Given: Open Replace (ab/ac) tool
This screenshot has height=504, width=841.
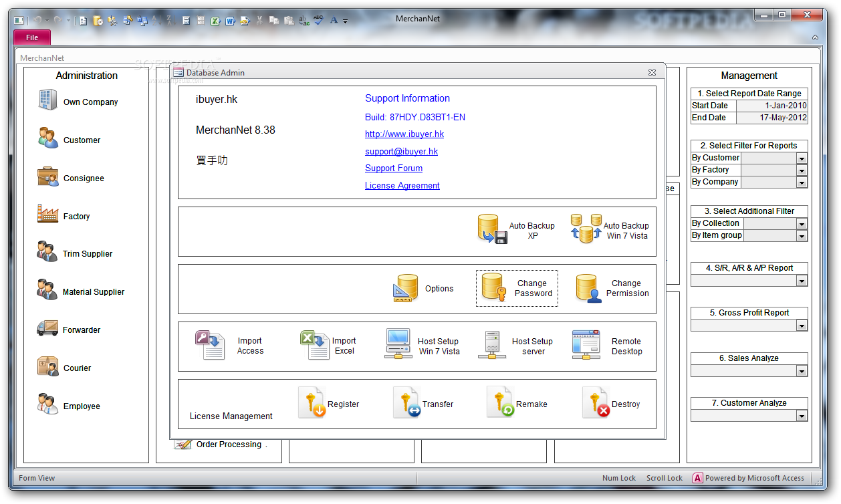Looking at the screenshot, I should (x=304, y=21).
